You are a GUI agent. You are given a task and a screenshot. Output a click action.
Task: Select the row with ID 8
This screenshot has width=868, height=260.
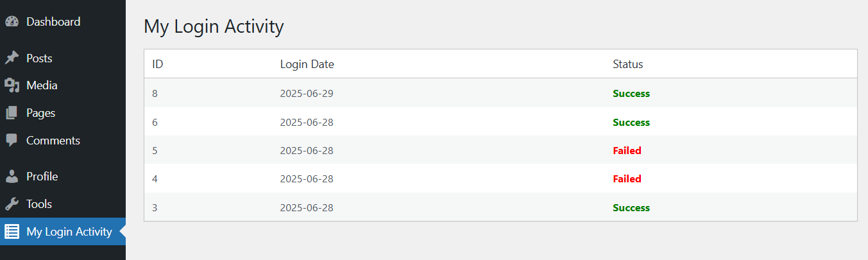point(500,93)
